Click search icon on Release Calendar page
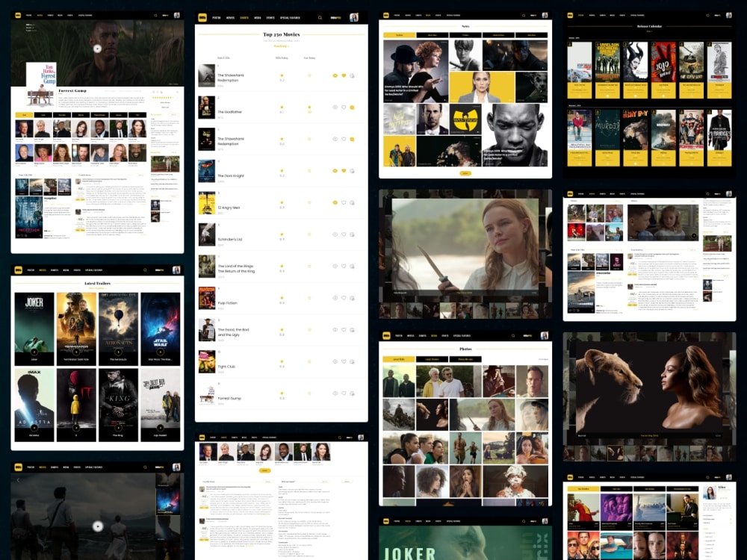 [707, 15]
